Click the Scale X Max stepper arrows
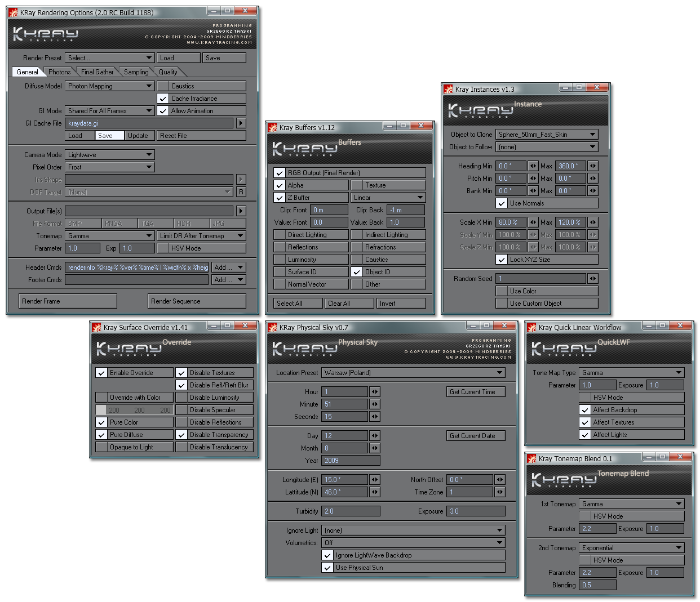Image resolution: width=700 pixels, height=602 pixels. click(592, 222)
